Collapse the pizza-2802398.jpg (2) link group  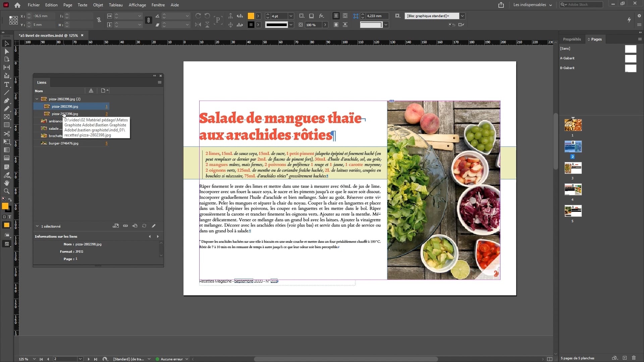[37, 99]
